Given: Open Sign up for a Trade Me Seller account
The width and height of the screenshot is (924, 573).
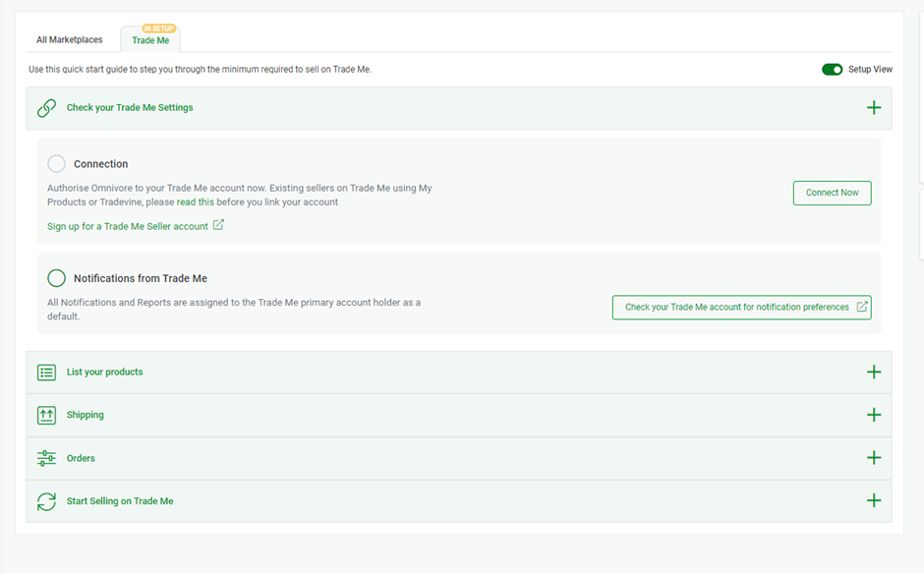Looking at the screenshot, I should point(127,226).
